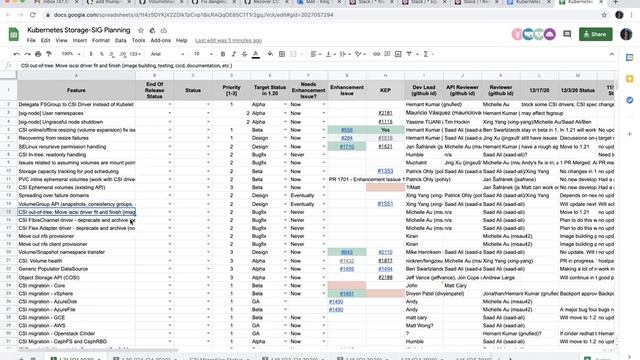Screen dimensions: 640x360
Task: Open the Add-ons menu
Action: click(x=160, y=40)
